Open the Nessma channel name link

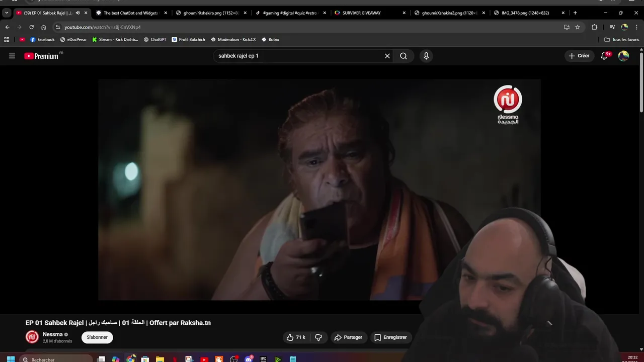click(x=53, y=334)
